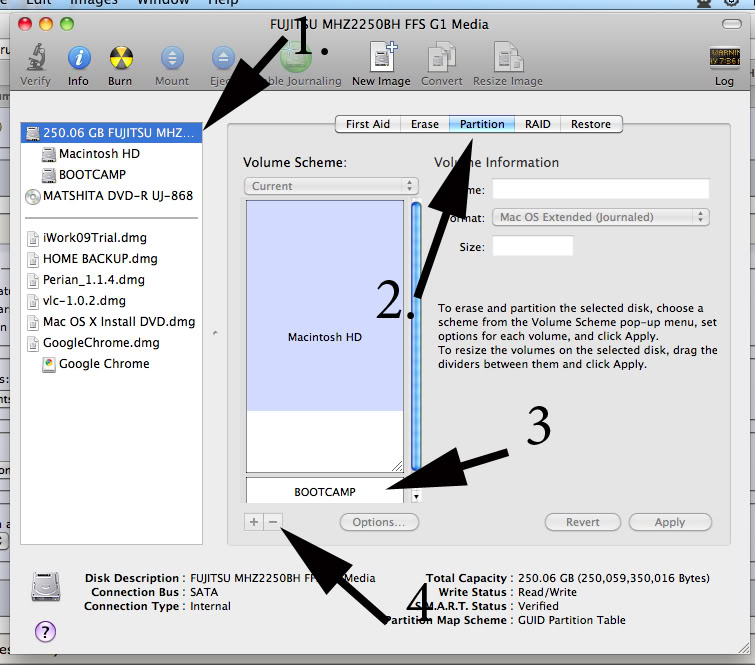Screen dimensions: 755x665
Task: Open the Info toolbar icon
Action: point(78,58)
